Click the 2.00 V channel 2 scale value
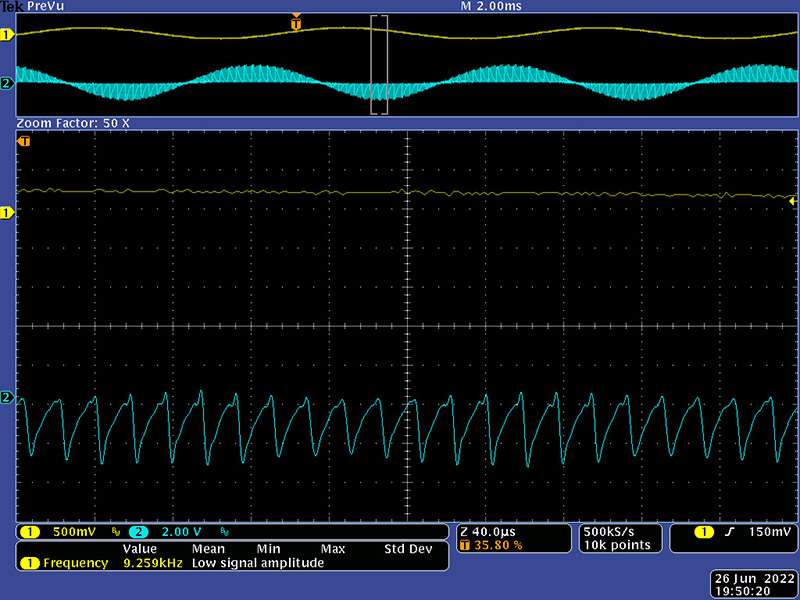The width and height of the screenshot is (800, 600). (181, 532)
